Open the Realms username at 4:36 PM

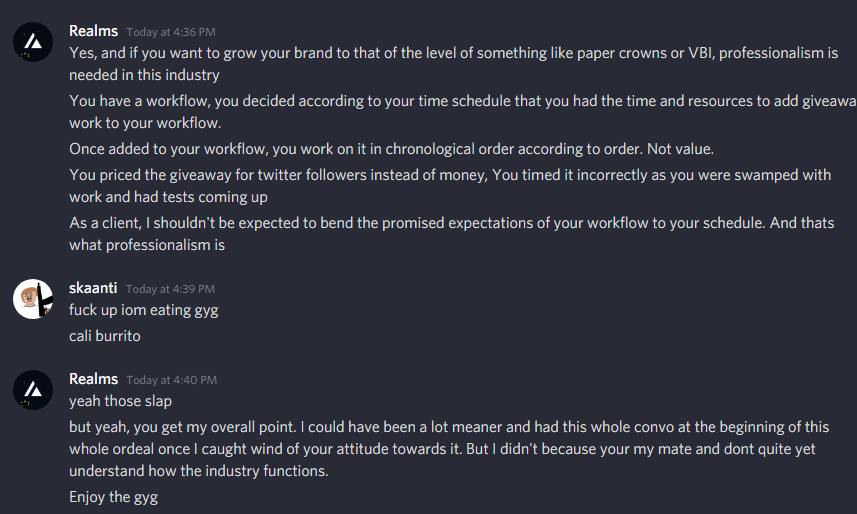click(93, 31)
